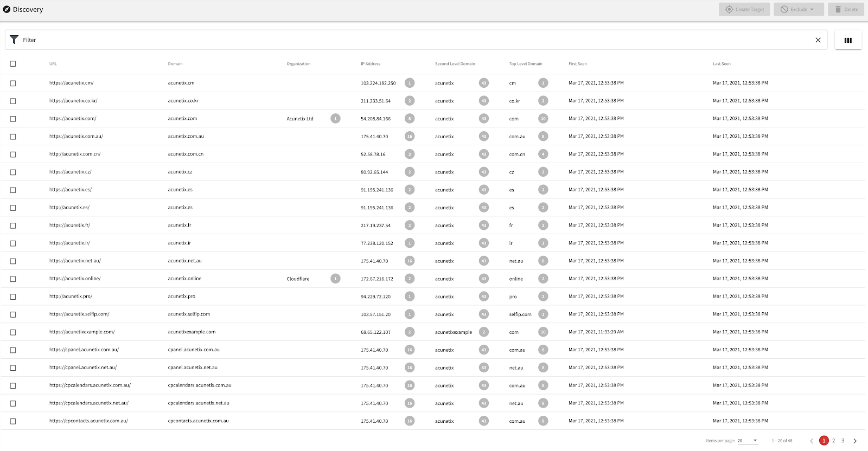Sort by Top Level Domain header
868x451 pixels.
[526, 64]
